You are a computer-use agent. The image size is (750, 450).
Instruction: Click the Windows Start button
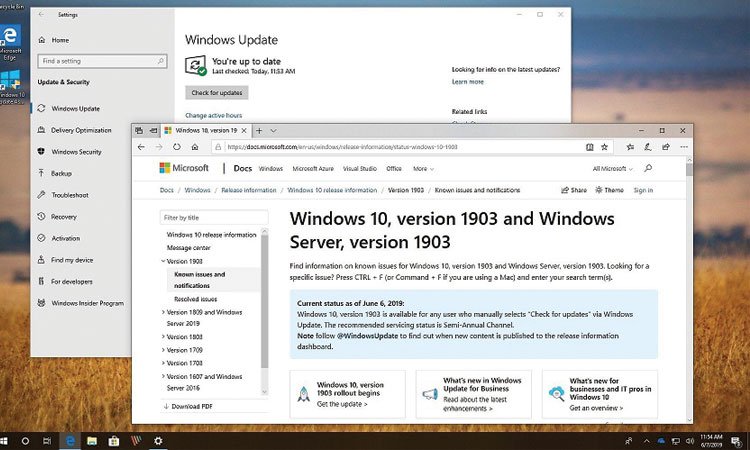click(10, 440)
